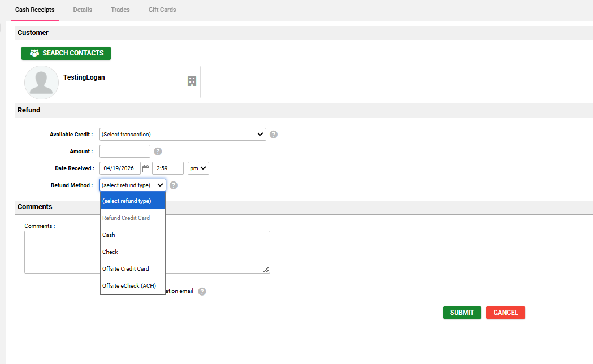The image size is (593, 364).
Task: Click the green Submit button
Action: (462, 313)
